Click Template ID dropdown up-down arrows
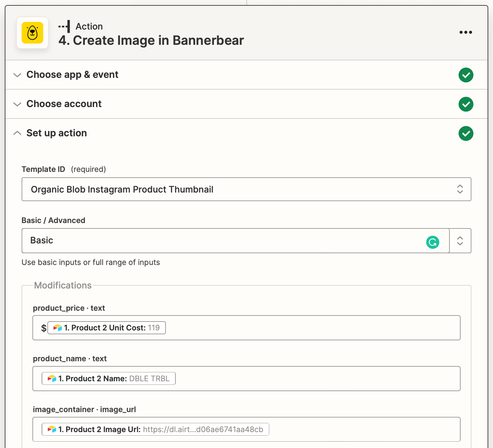This screenshot has height=448, width=493. click(460, 189)
